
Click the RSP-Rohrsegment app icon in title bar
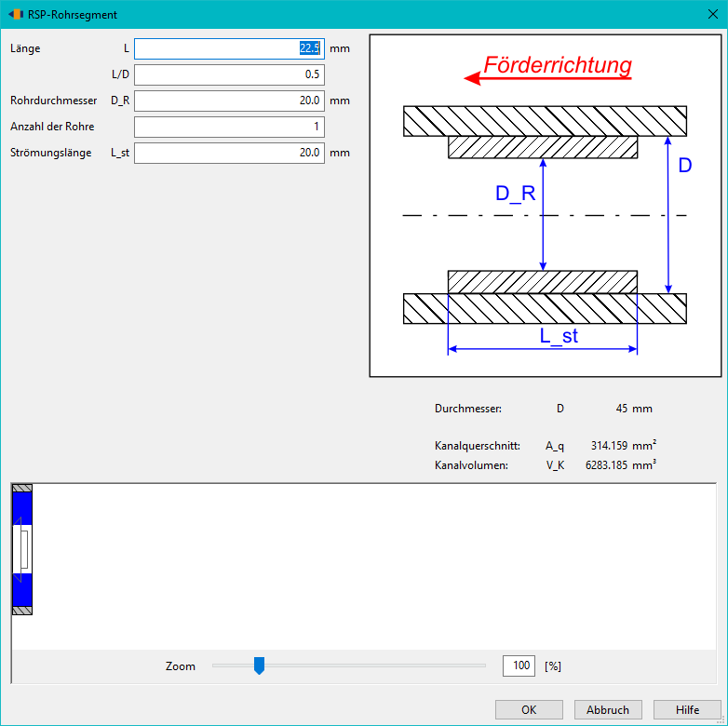coord(16,14)
